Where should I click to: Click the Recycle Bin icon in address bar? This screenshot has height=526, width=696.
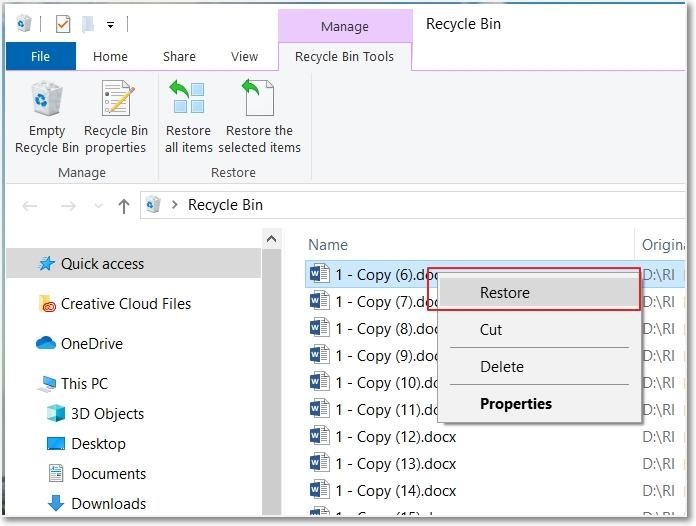[153, 205]
